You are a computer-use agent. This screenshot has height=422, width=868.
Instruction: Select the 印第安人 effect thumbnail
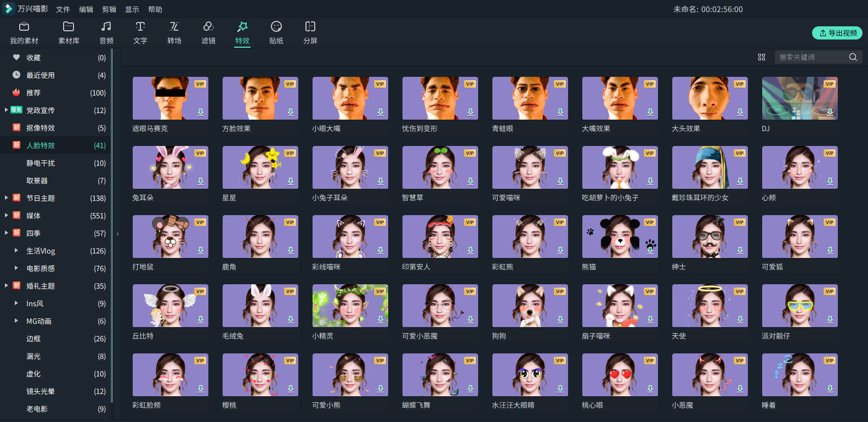click(440, 237)
